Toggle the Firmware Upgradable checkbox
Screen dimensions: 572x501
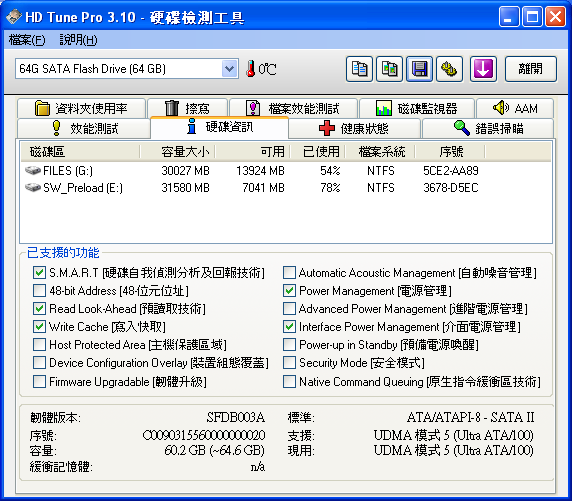coord(39,381)
